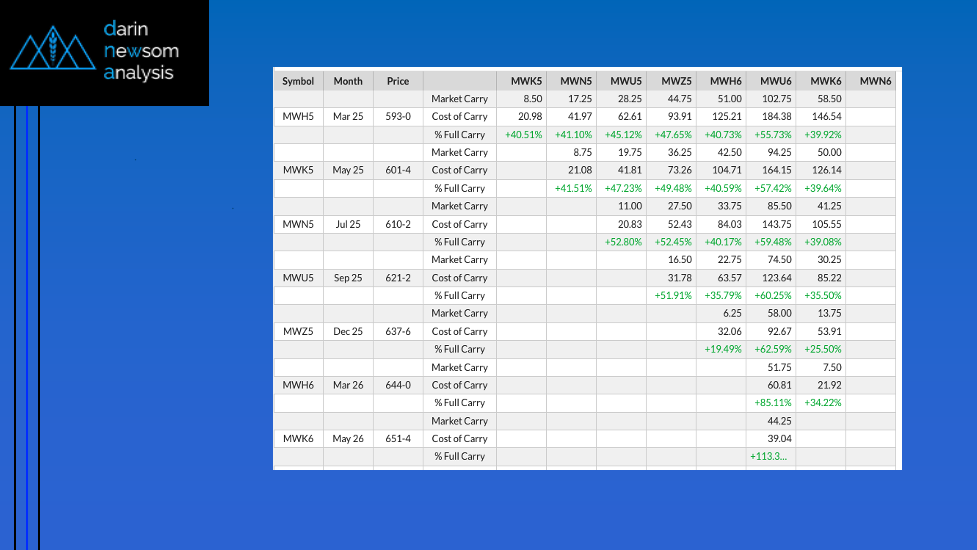
Task: Click the 593-0 price cell
Action: click(x=398, y=116)
